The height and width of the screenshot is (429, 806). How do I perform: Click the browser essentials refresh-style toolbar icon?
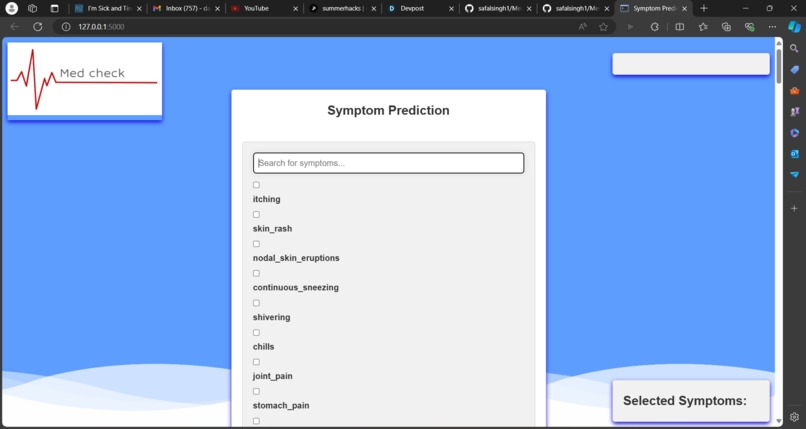(654, 27)
